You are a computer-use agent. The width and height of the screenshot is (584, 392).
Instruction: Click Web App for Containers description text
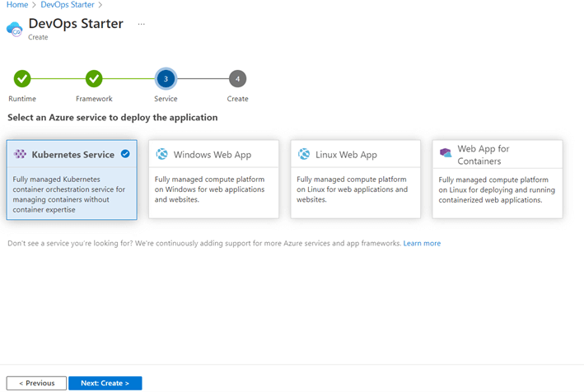point(497,189)
